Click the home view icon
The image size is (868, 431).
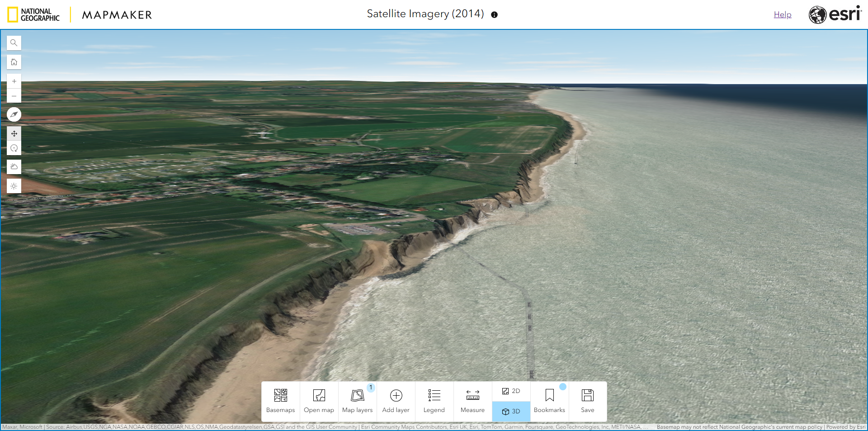(14, 62)
